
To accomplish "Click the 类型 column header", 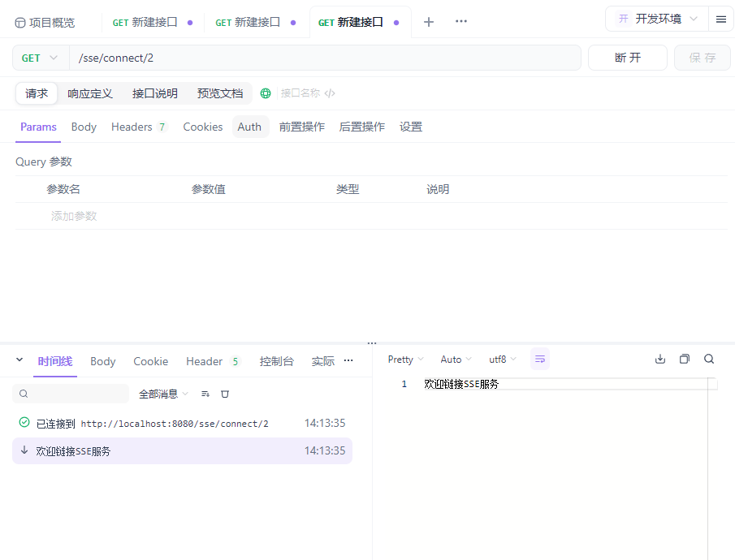I will (x=348, y=189).
